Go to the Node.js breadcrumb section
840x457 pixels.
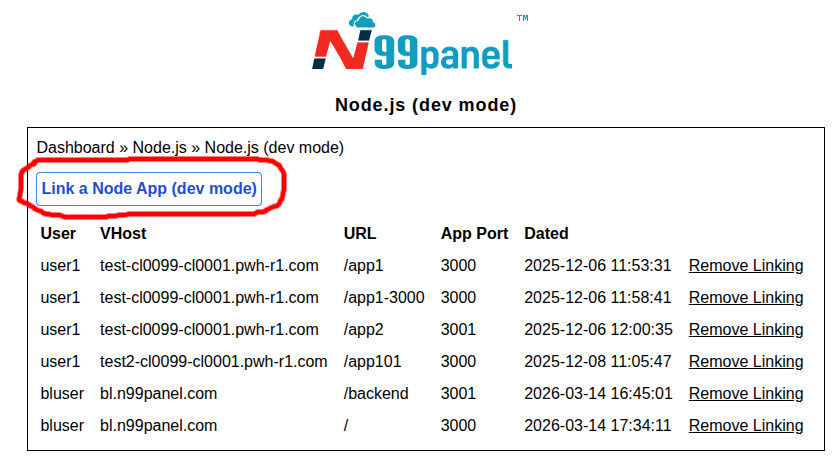[x=160, y=147]
